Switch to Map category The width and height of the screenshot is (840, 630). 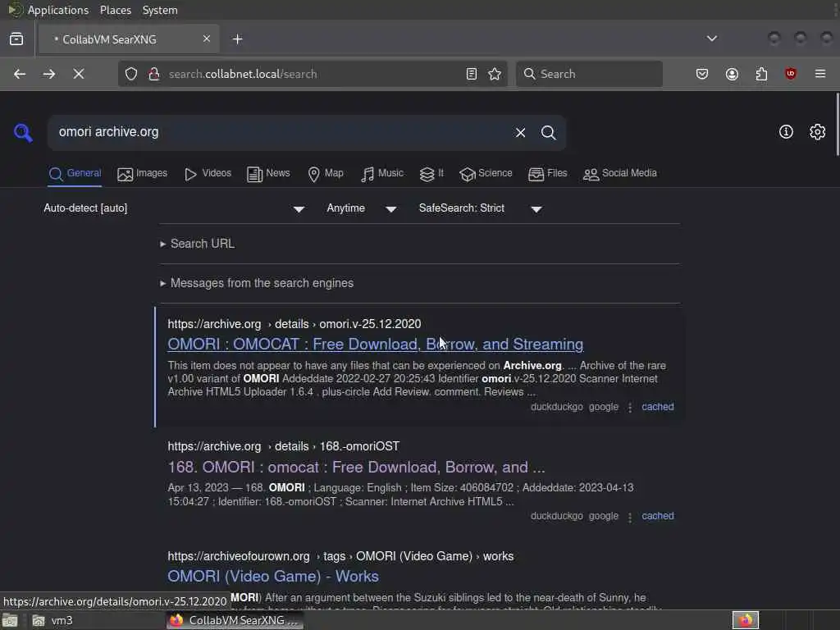(326, 174)
